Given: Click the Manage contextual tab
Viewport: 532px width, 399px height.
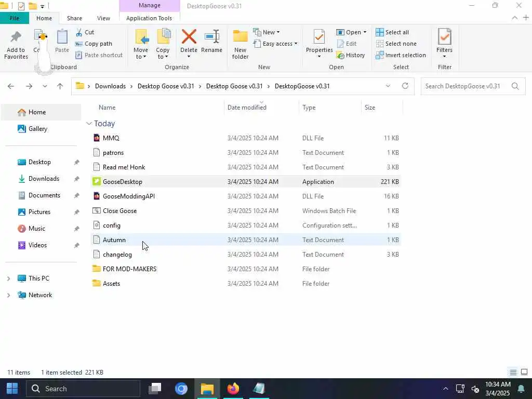Looking at the screenshot, I should point(150,5).
